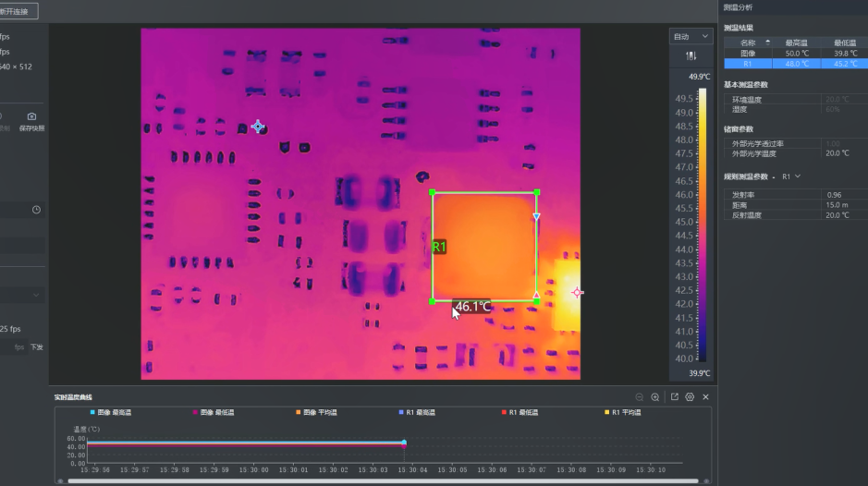Close the 实时温度曲线 chart panel
Screen dimensions: 868x486
[706, 397]
